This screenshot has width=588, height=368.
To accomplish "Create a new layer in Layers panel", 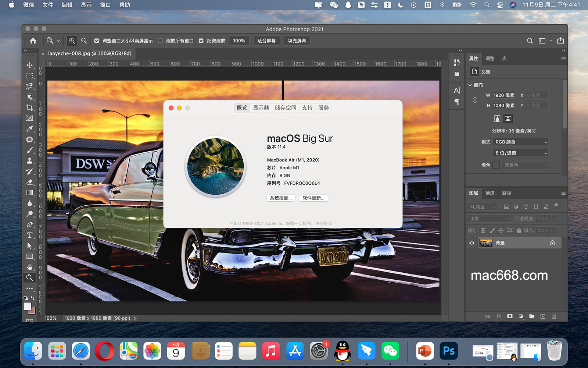I will coord(543,316).
